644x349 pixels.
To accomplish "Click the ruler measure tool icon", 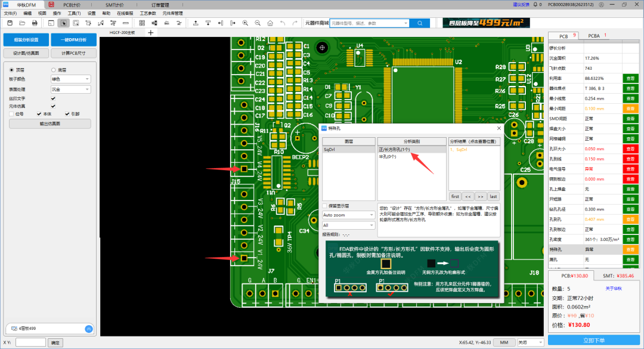I will point(126,23).
